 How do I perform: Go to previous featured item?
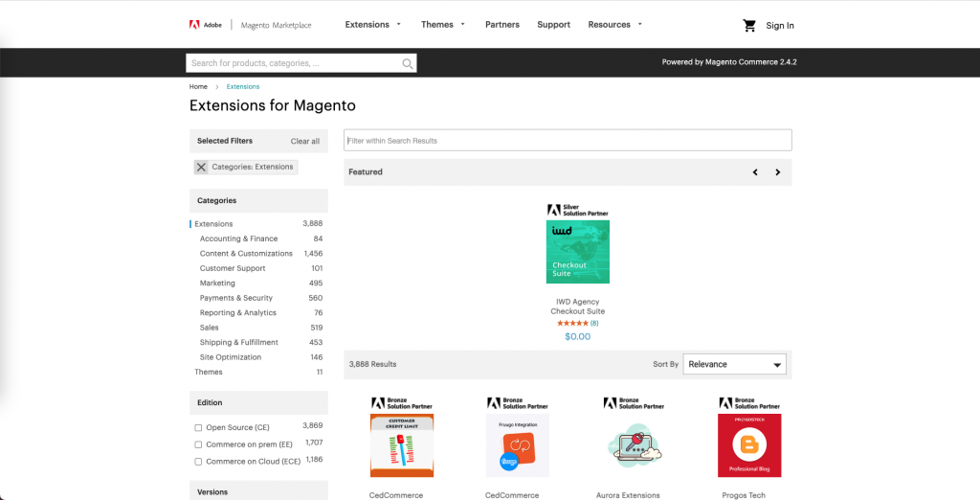tap(755, 172)
